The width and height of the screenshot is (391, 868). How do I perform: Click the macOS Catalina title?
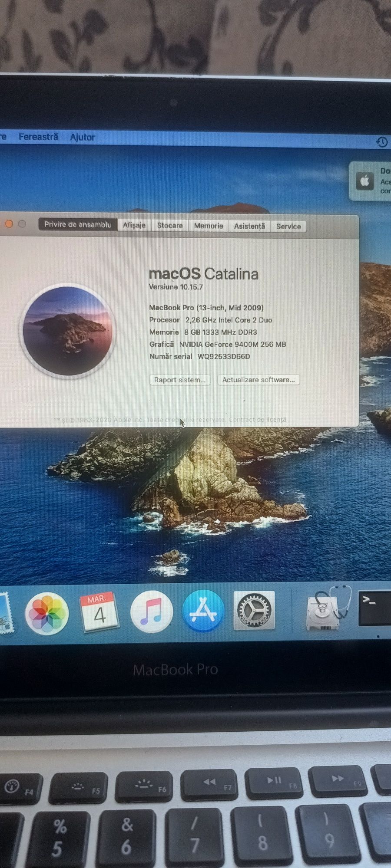203,274
